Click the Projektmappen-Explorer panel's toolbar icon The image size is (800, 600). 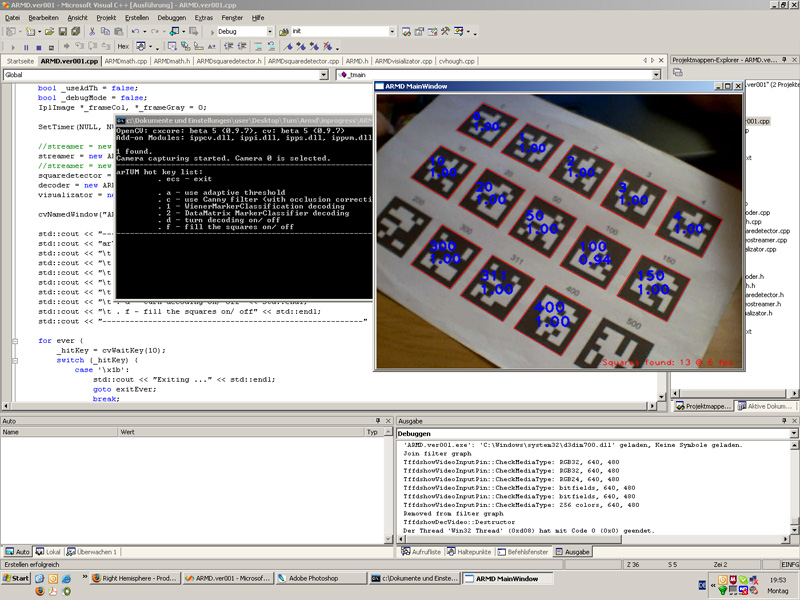678,72
